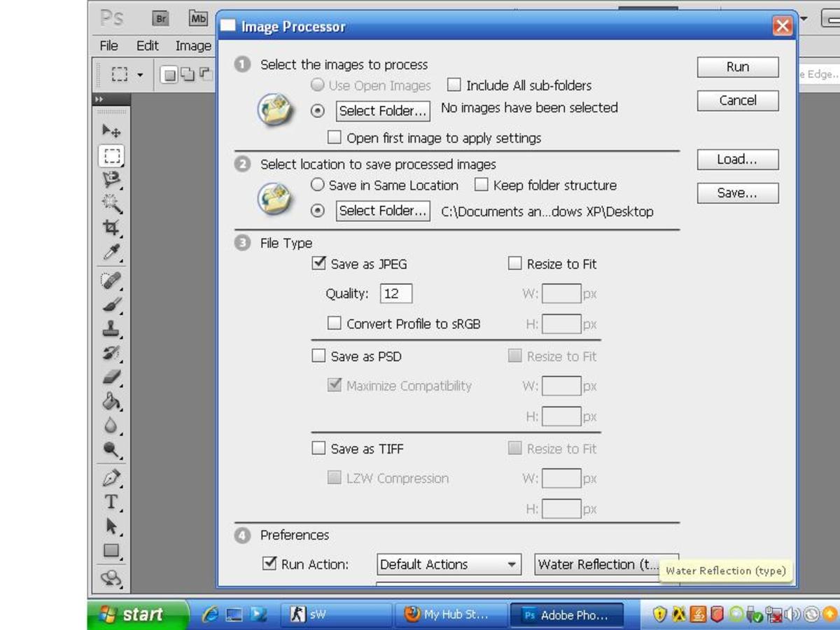Uncheck Save as JPEG
Image resolution: width=840 pixels, height=630 pixels.
318,263
